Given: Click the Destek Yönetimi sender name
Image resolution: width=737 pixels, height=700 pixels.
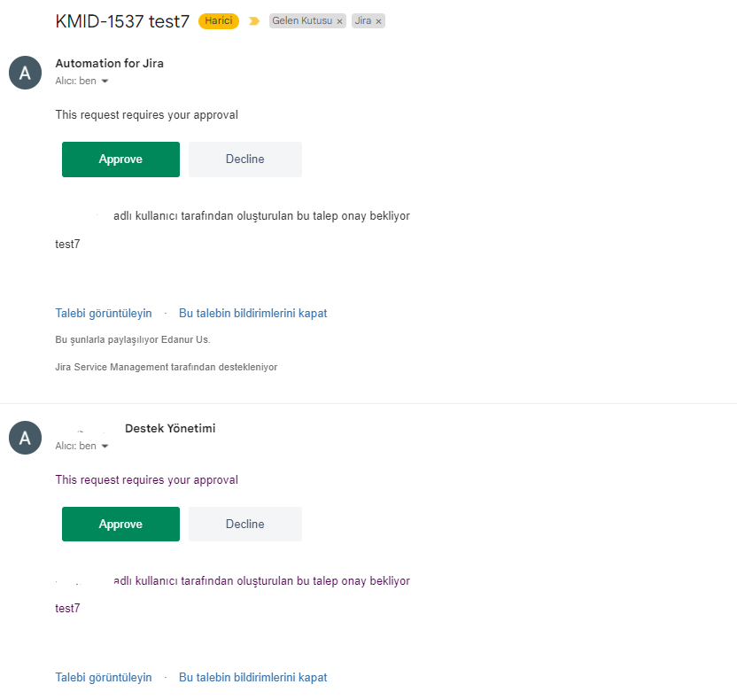Looking at the screenshot, I should (x=170, y=428).
